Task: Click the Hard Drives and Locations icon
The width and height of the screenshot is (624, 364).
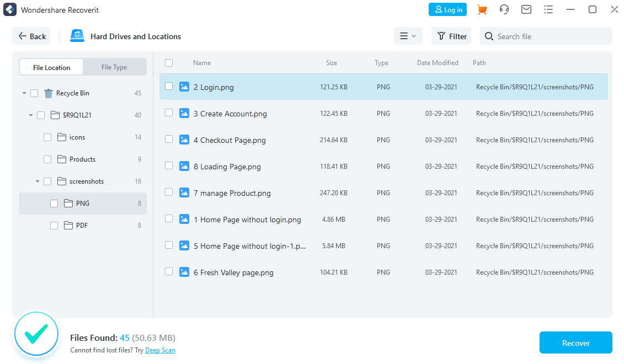Action: pos(77,36)
